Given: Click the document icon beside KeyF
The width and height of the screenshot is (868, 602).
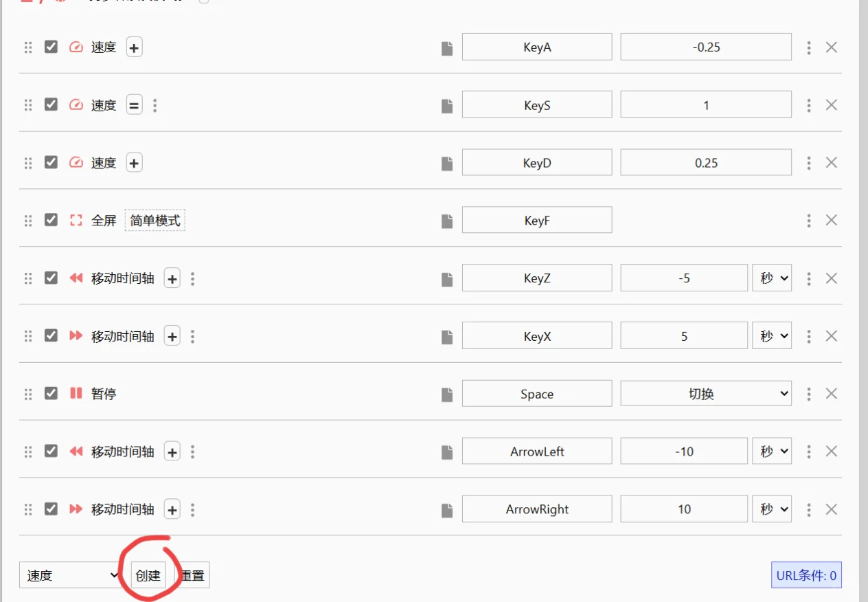Looking at the screenshot, I should (x=447, y=221).
